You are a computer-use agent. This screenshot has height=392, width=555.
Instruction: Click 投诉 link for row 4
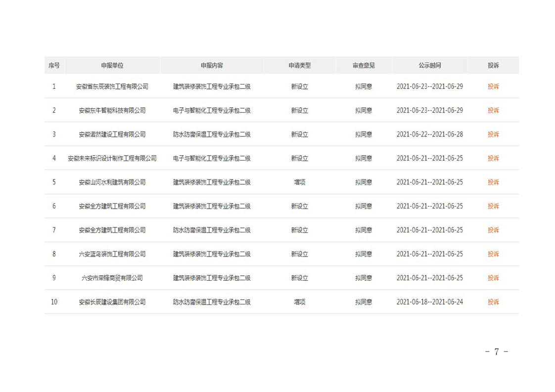coord(493,158)
